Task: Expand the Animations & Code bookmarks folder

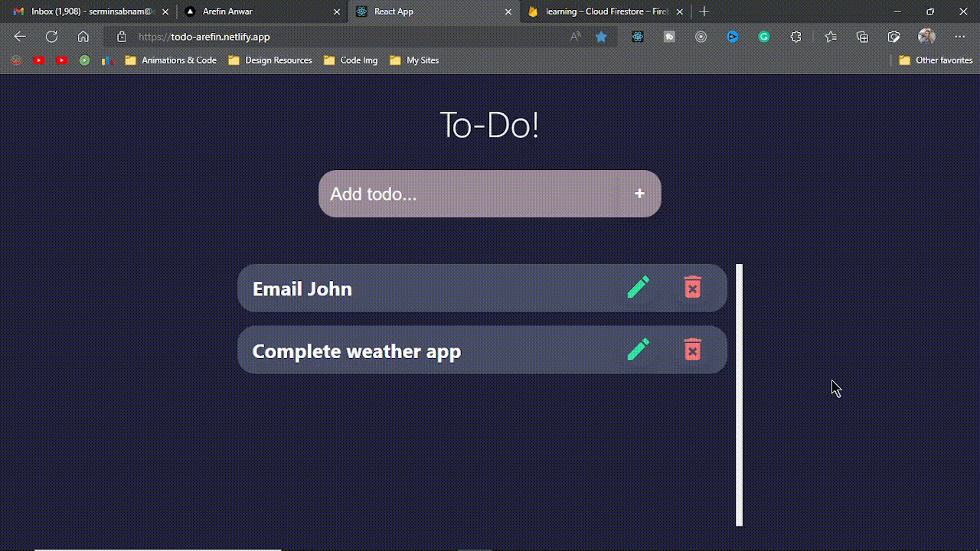Action: 171,60
